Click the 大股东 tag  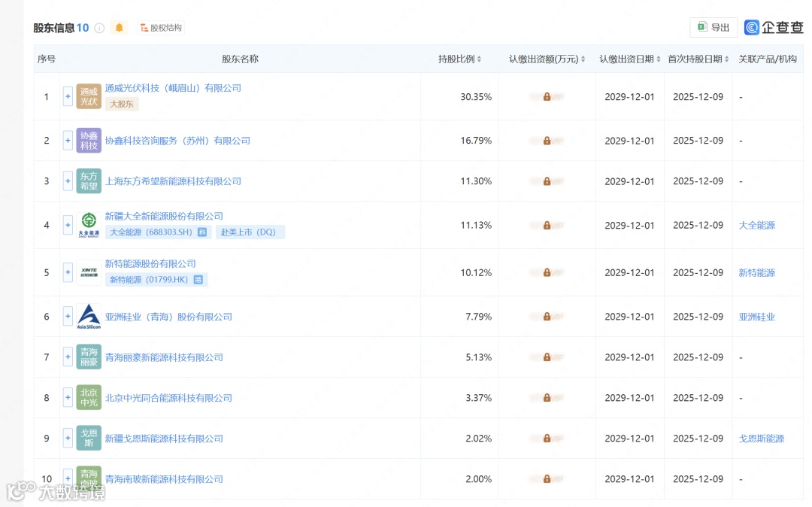[122, 104]
